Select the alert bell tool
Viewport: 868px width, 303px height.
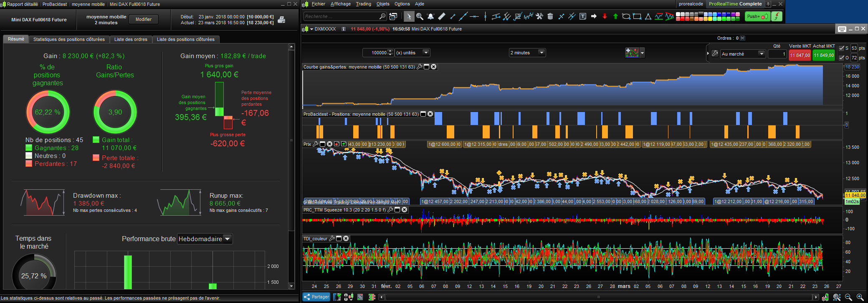pos(430,16)
